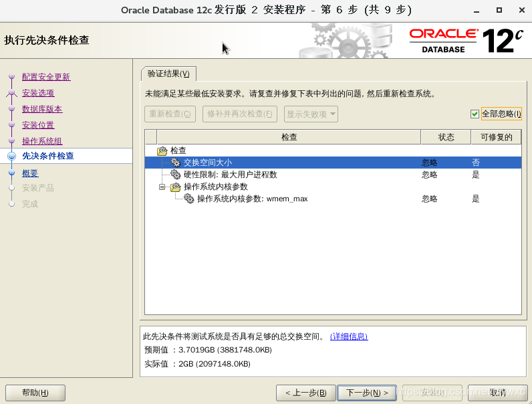Viewport: 532px width, 404px height.
Task: Click the 取消 button
Action: click(498, 393)
